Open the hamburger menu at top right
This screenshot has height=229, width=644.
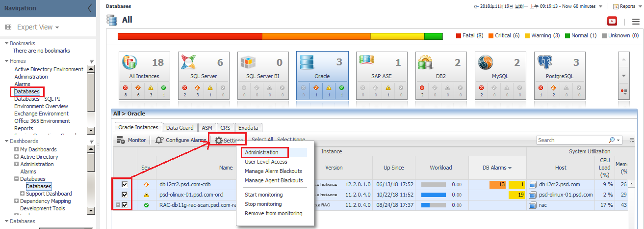636,22
